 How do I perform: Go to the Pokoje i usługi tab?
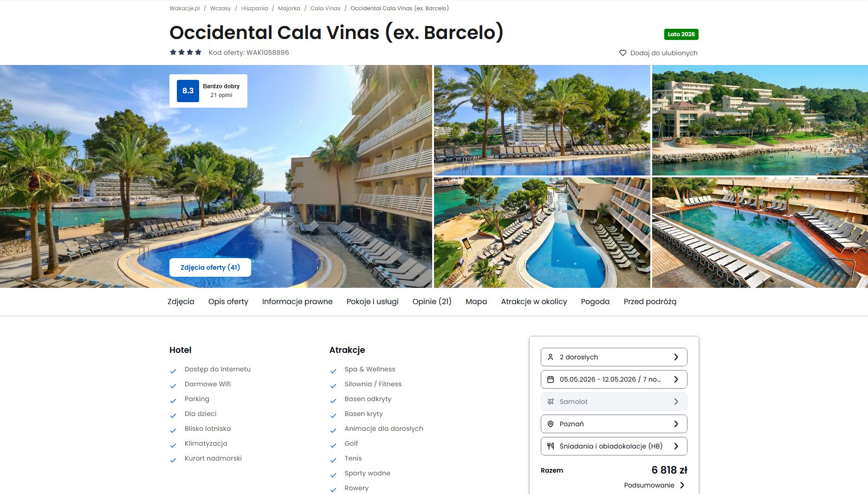[373, 302]
